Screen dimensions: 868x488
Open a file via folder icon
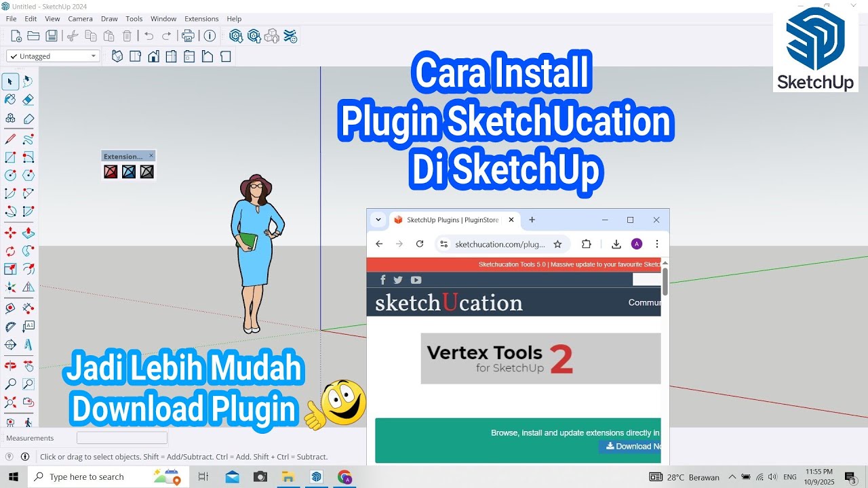coord(33,36)
